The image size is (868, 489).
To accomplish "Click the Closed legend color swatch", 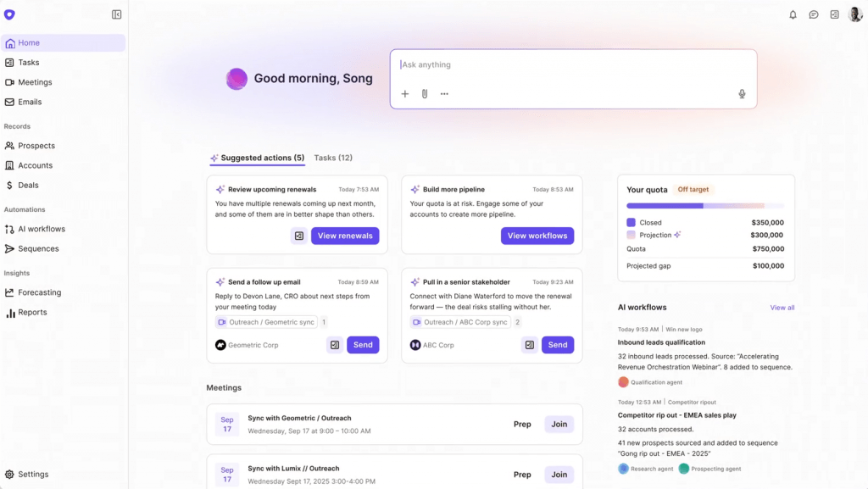I will 631,222.
